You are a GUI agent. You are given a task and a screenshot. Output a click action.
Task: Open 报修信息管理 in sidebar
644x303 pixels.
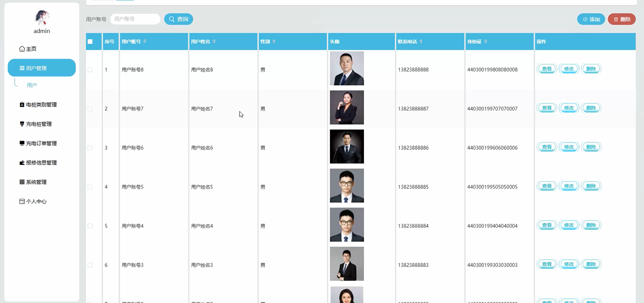(x=38, y=163)
